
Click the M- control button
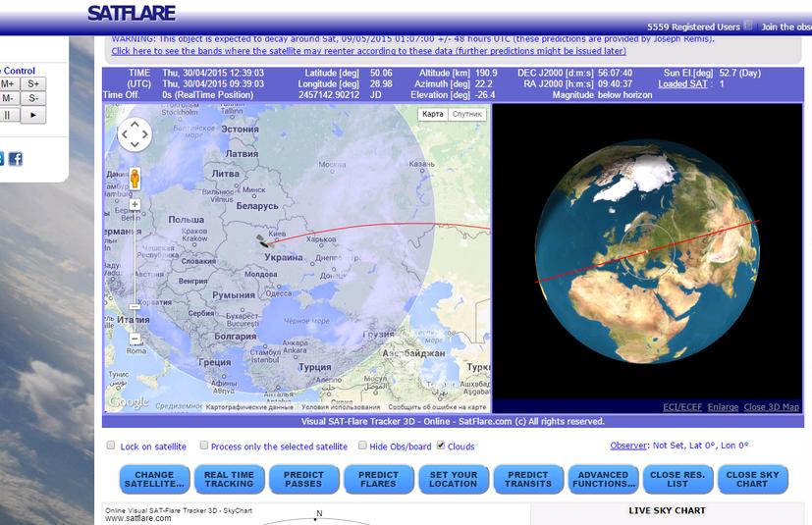9,98
